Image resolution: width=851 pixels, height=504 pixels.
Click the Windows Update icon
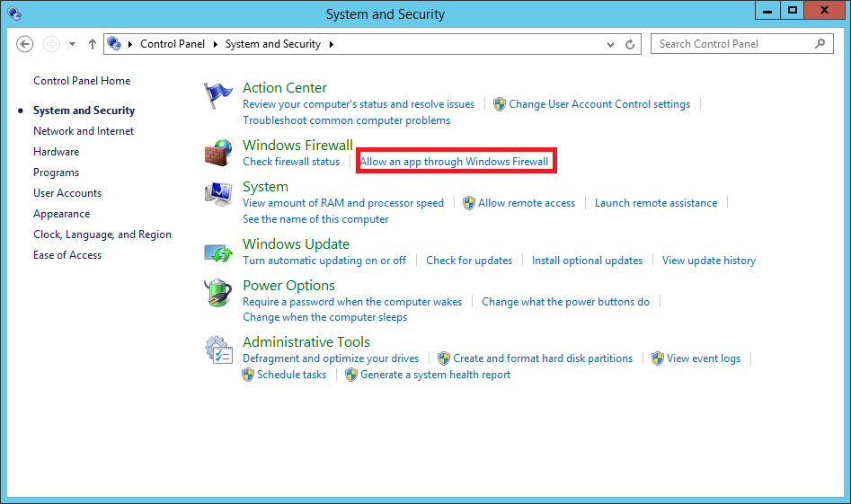pyautogui.click(x=218, y=252)
